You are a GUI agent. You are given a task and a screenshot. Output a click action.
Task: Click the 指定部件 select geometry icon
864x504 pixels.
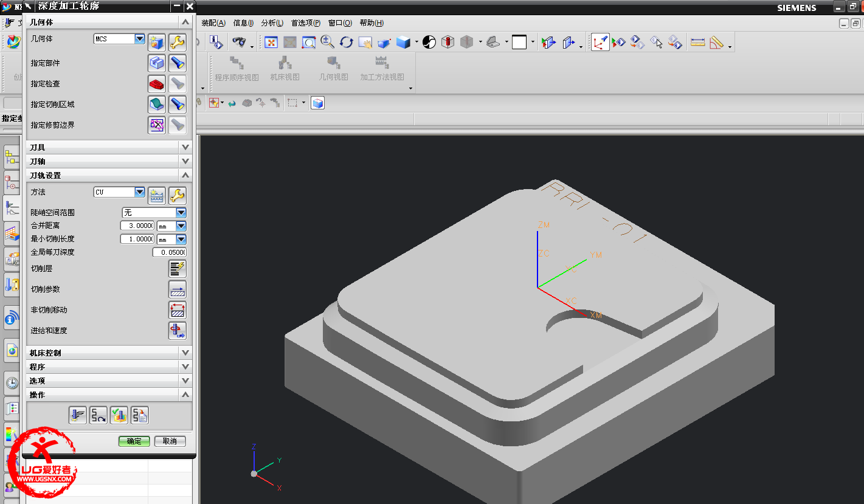pyautogui.click(x=157, y=63)
